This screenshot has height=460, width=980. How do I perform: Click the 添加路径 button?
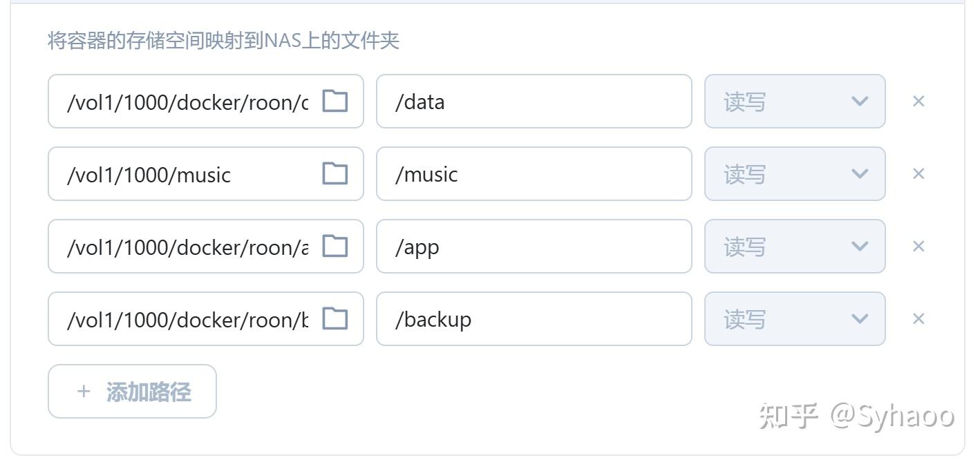click(x=132, y=392)
